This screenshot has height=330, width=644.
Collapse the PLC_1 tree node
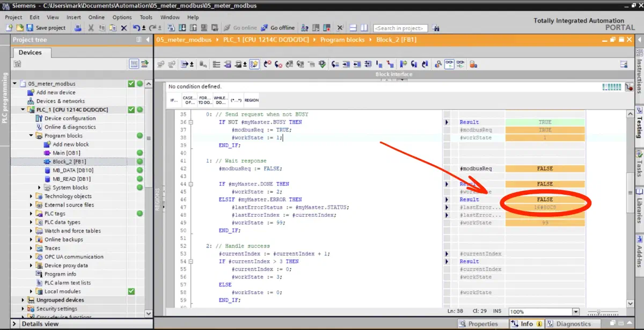coord(23,109)
